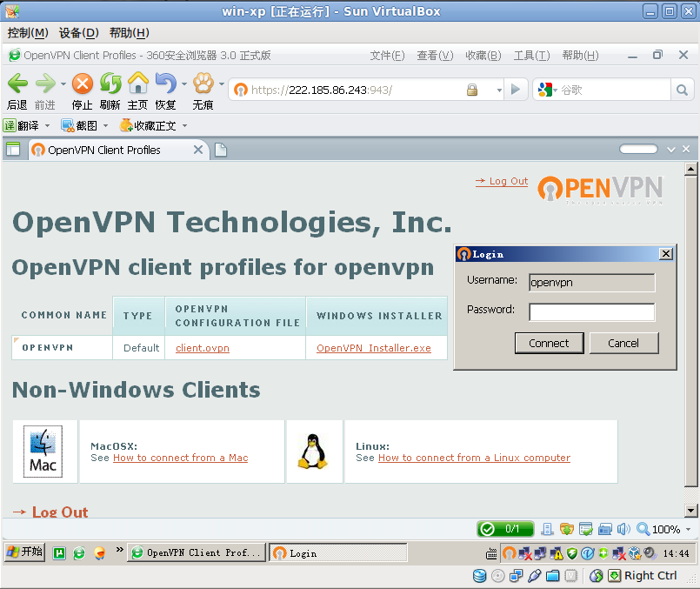700x589 pixels.
Task: Click the Username field in the Login dialog
Action: [592, 283]
